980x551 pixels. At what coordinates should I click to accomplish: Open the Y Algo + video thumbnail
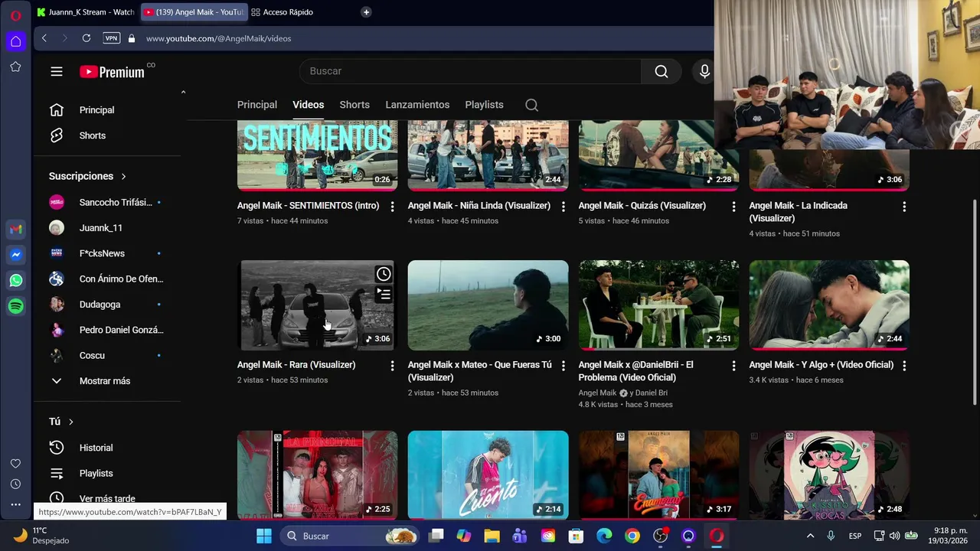pyautogui.click(x=829, y=305)
